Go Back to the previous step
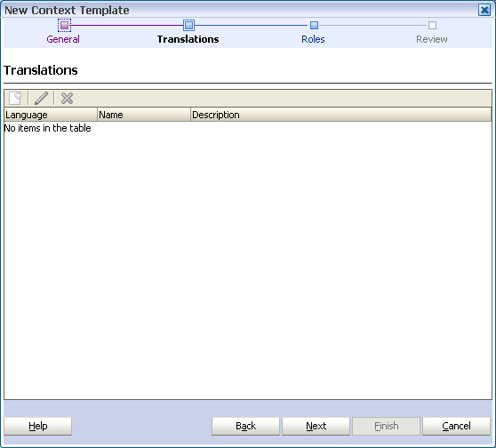 246,426
